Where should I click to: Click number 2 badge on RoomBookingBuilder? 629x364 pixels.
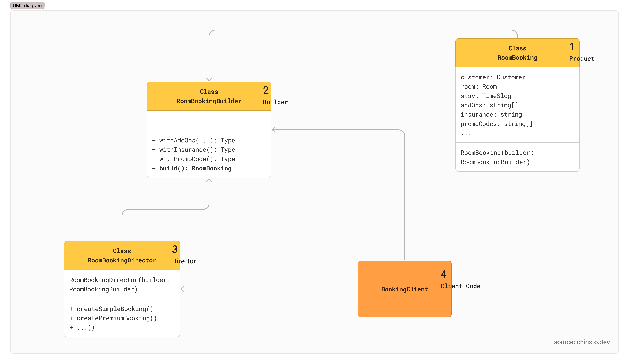pos(266,90)
